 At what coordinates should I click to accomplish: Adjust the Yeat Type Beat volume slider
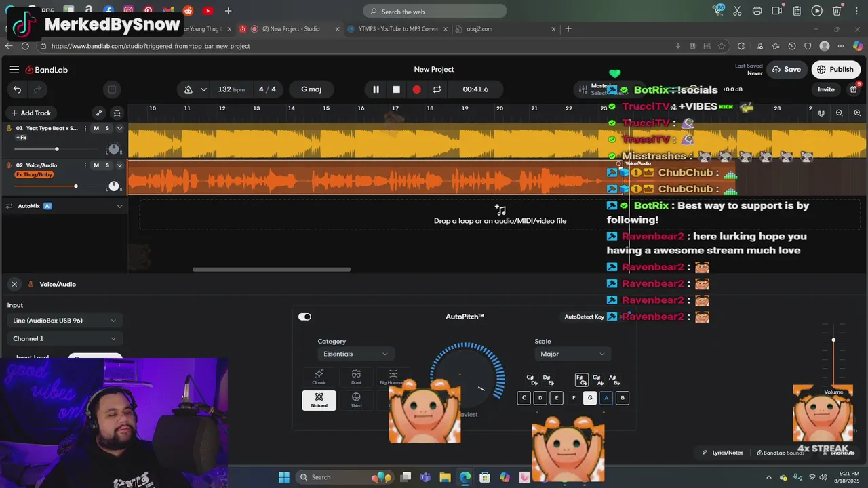click(56, 149)
